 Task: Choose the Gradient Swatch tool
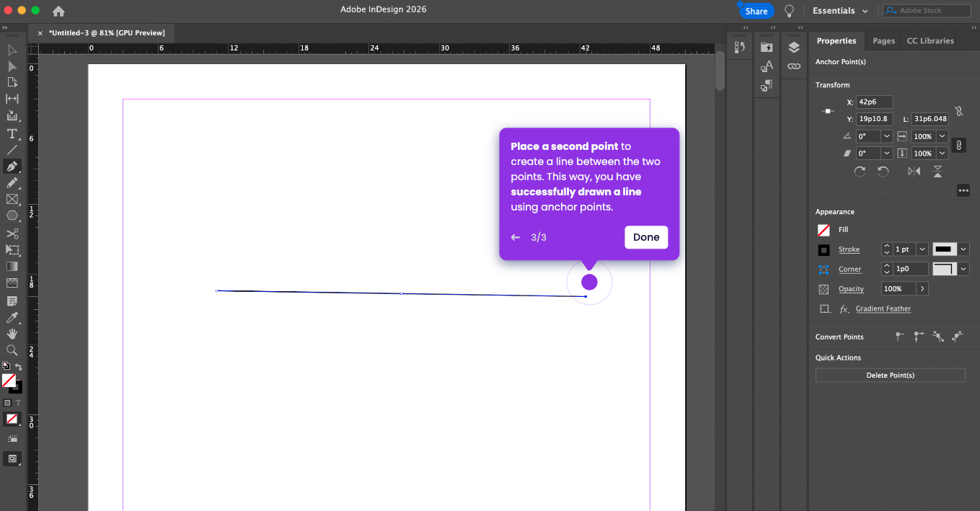(x=12, y=267)
